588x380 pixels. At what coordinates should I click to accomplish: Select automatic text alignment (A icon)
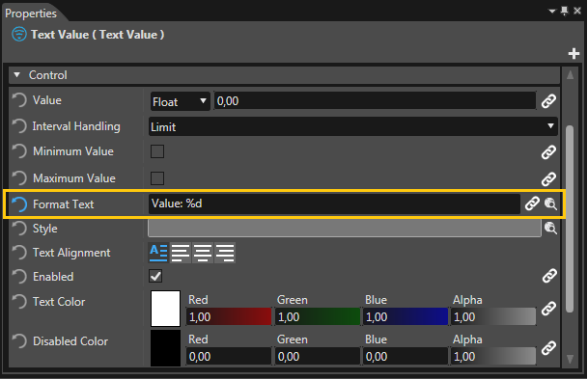point(158,253)
